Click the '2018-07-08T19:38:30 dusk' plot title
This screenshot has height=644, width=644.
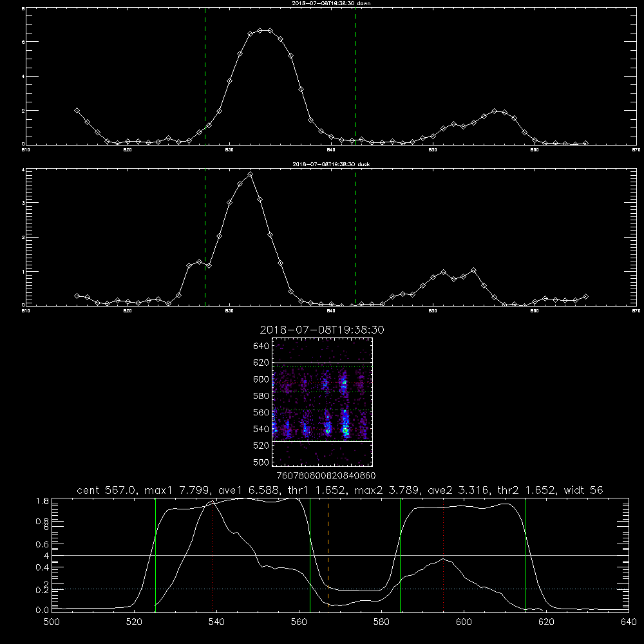tap(331, 164)
